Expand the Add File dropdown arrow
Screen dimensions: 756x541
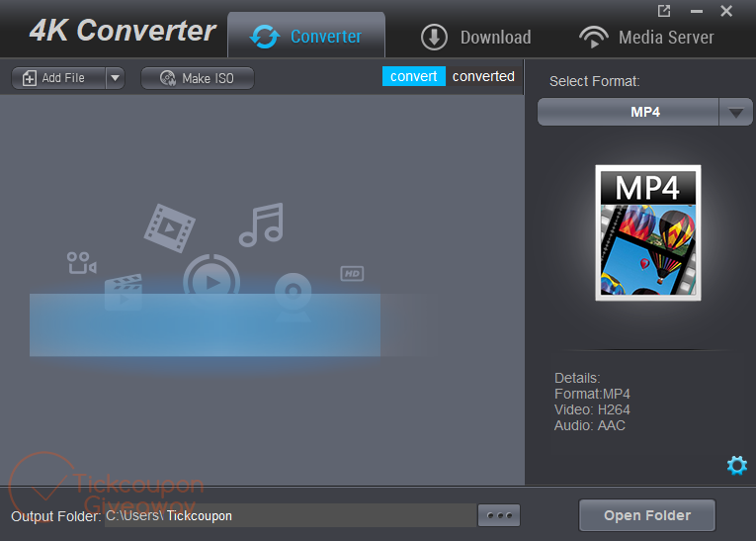(115, 78)
